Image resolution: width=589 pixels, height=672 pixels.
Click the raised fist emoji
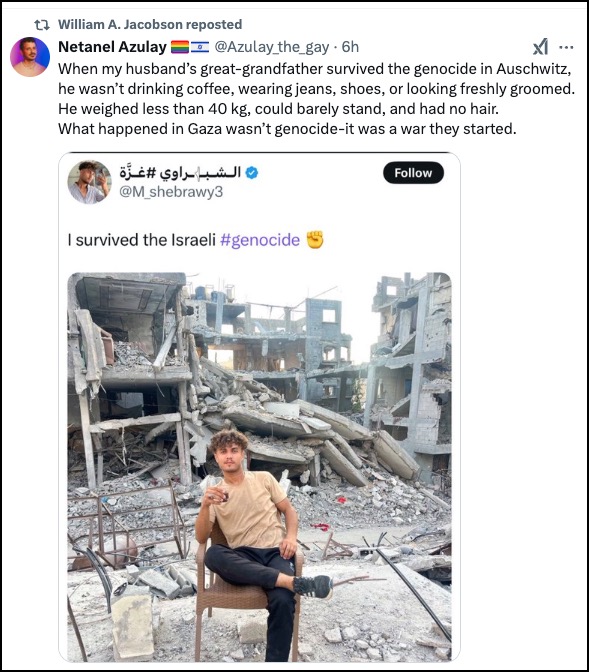click(x=315, y=240)
